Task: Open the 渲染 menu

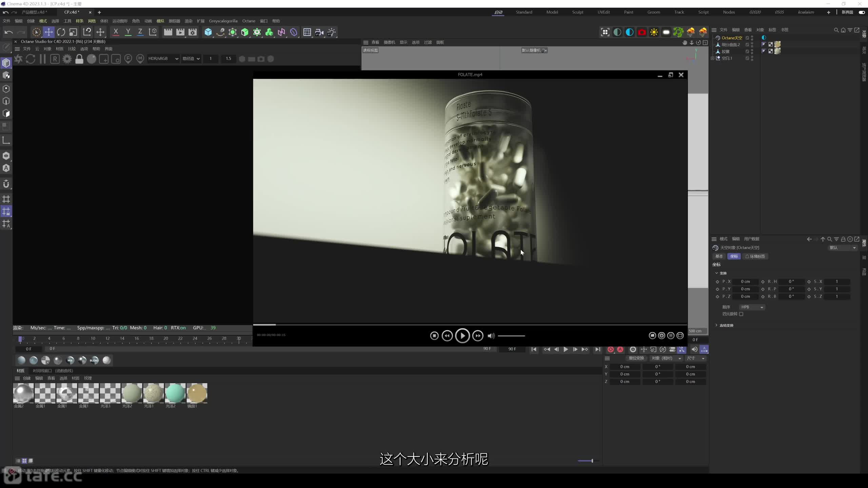Action: (x=189, y=21)
